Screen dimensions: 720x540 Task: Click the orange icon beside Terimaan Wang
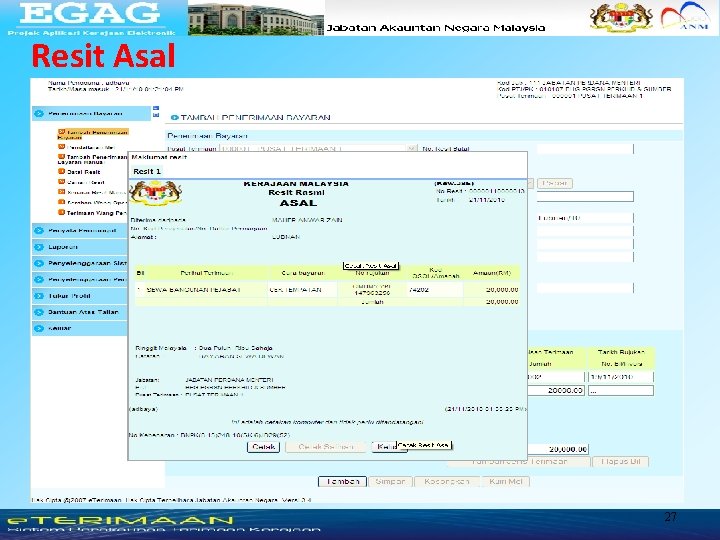61,213
